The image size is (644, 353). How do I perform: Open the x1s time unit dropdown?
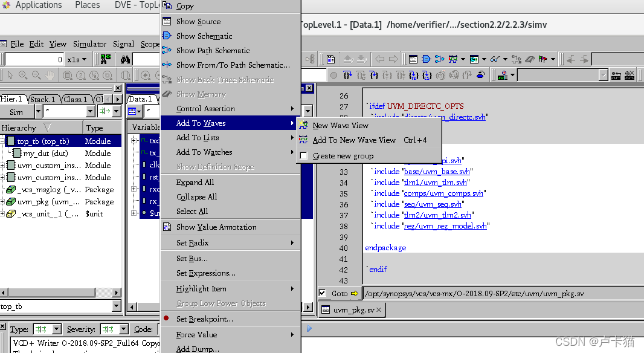point(84,60)
